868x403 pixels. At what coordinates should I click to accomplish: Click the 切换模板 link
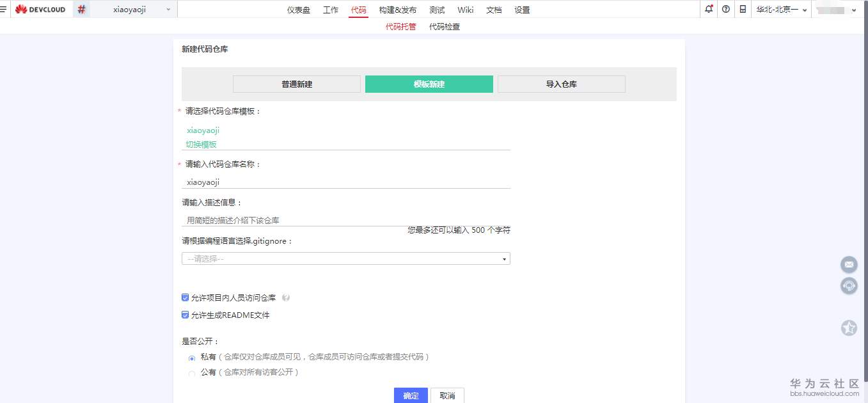point(201,144)
